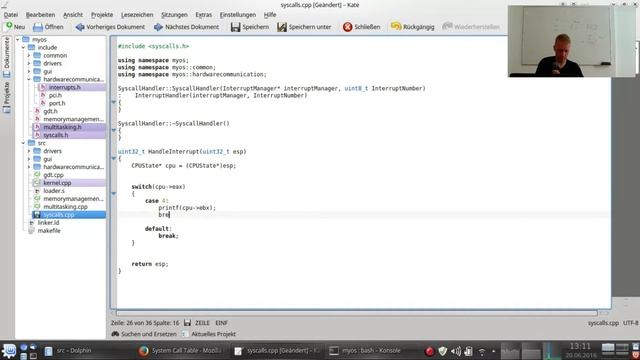Click the Wiederherstellen redo button
The width and height of the screenshot is (640, 360).
(x=471, y=27)
